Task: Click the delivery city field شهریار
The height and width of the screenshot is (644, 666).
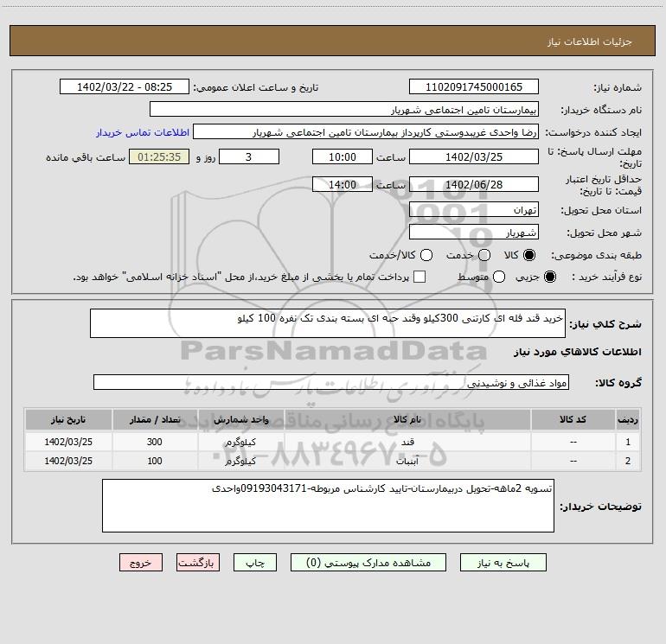Action: (x=474, y=232)
